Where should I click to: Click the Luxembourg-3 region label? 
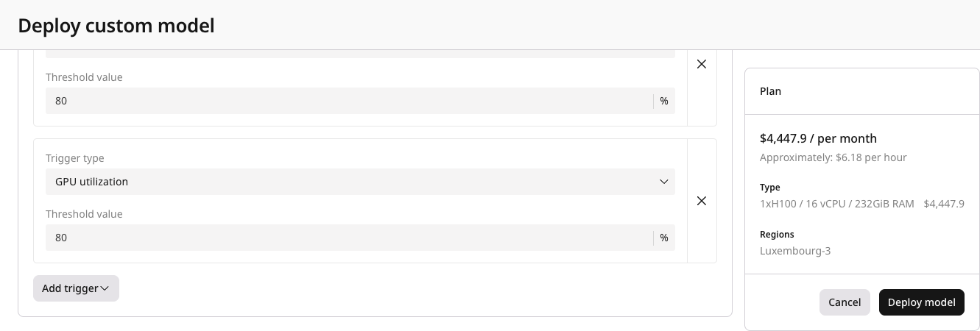(x=795, y=251)
